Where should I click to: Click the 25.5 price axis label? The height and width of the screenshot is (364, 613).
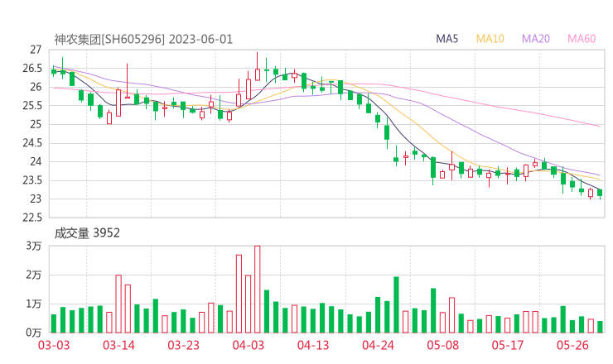pos(32,105)
